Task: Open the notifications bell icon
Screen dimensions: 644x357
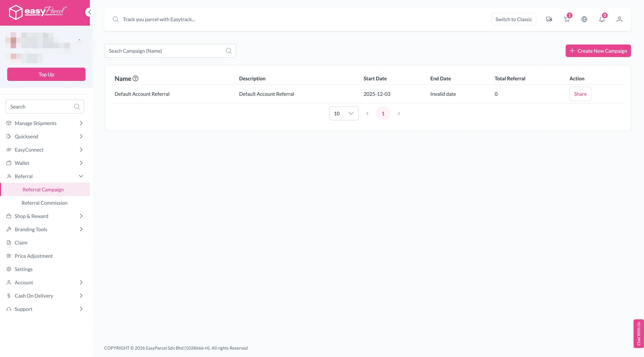Action: pyautogui.click(x=602, y=19)
